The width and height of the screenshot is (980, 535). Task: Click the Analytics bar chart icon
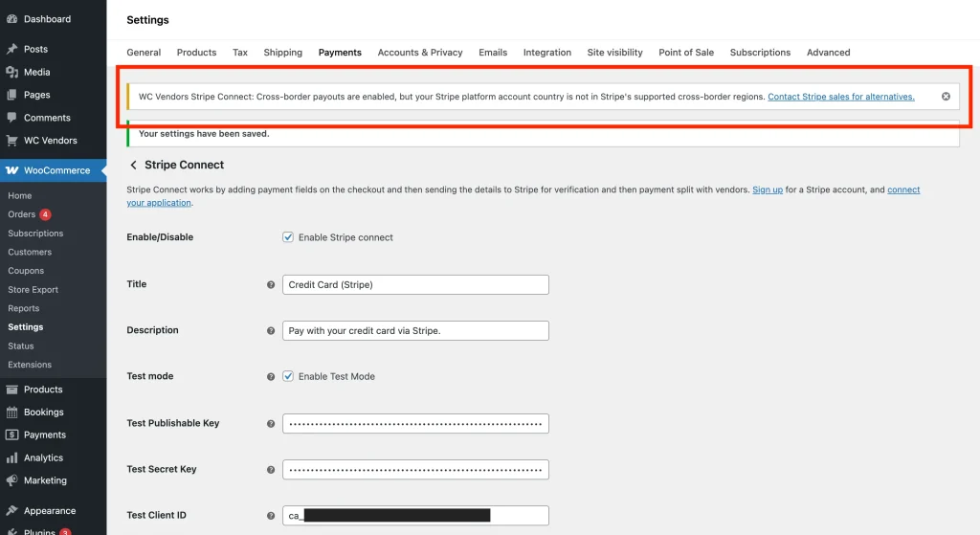click(11, 457)
